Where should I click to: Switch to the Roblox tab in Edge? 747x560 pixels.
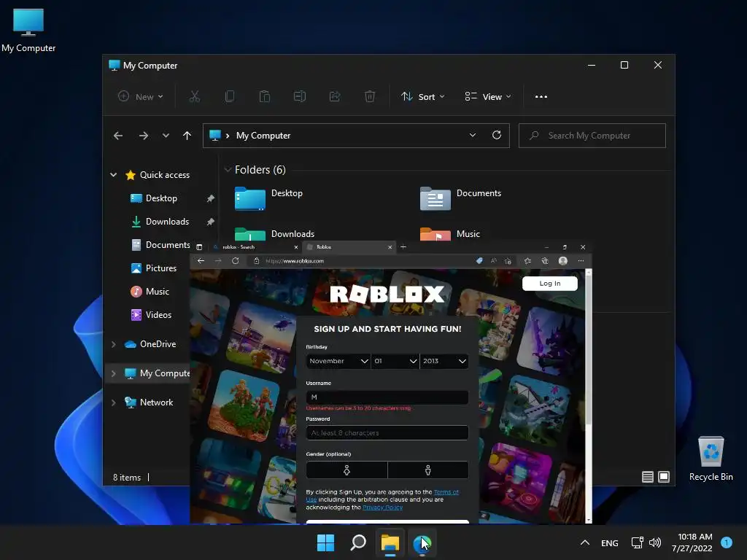click(x=349, y=247)
